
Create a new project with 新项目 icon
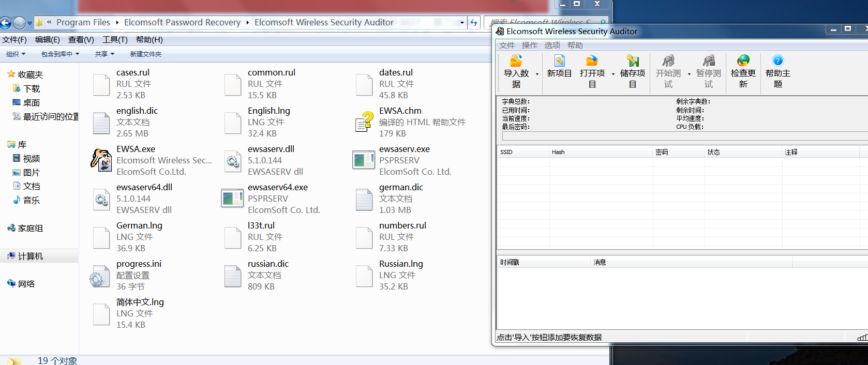point(559,61)
